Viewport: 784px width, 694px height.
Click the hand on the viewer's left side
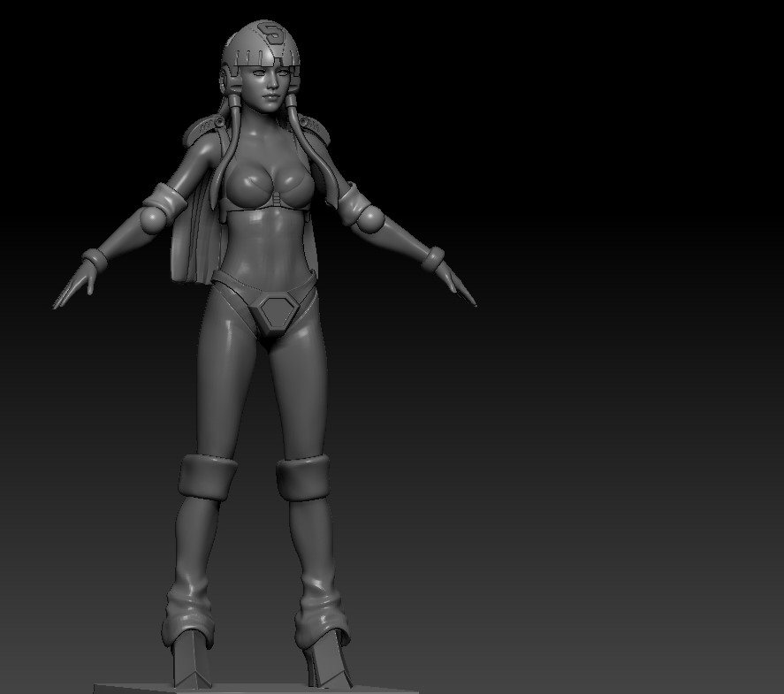pos(74,285)
